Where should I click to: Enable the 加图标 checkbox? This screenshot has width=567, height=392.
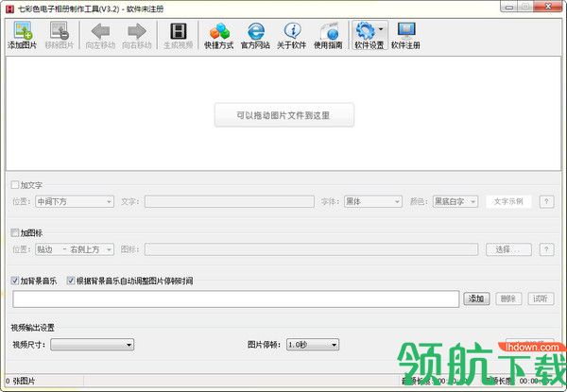[15, 232]
